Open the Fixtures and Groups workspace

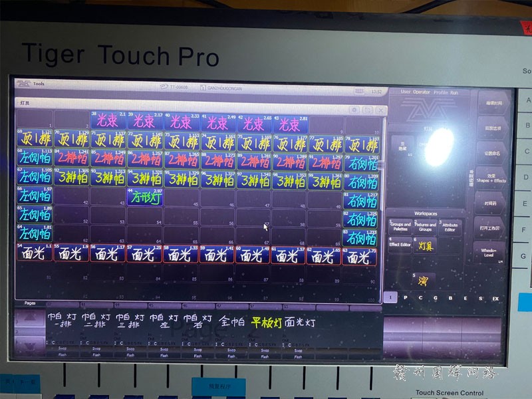click(425, 227)
